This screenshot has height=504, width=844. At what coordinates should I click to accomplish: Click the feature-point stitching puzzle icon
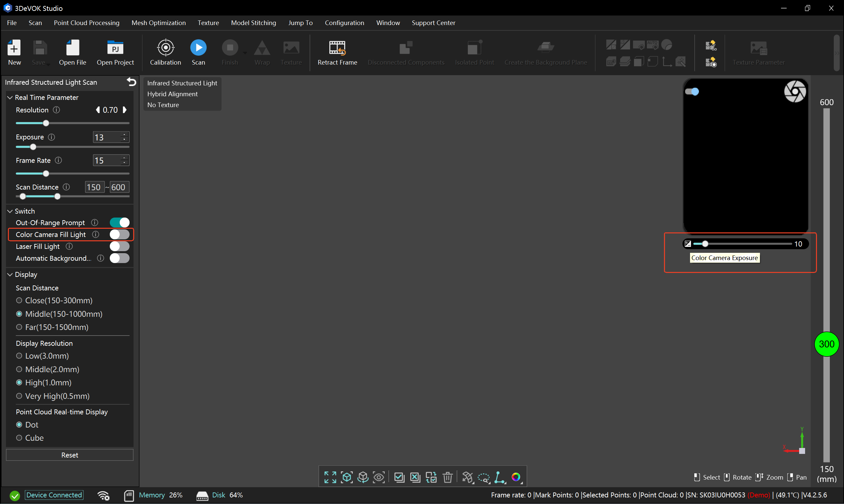(x=710, y=45)
